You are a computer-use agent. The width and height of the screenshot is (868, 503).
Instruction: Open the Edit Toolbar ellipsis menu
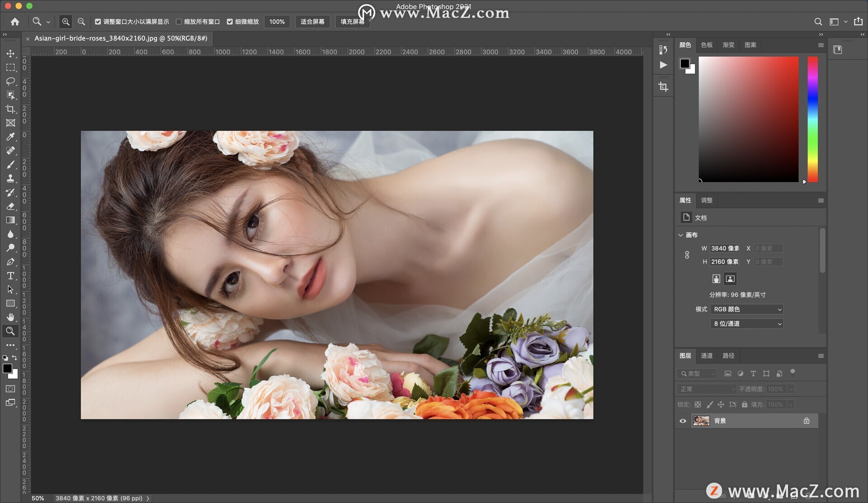[10, 345]
